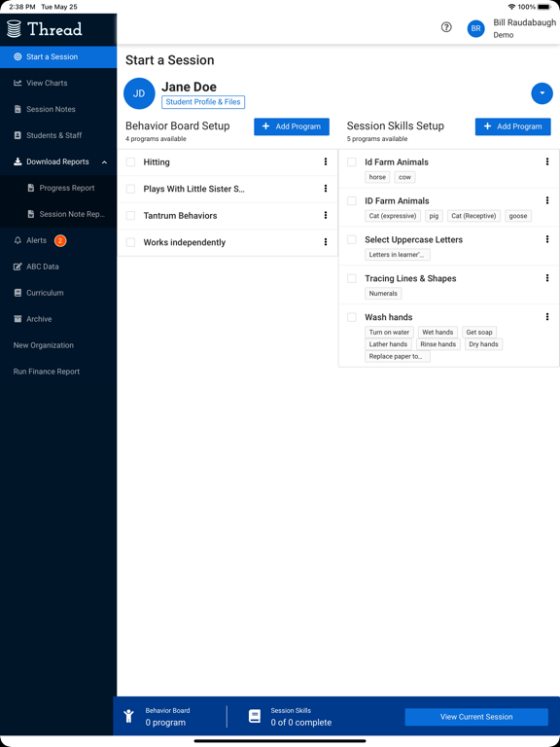The height and width of the screenshot is (747, 560).
Task: Select the Replace paper to... tag
Action: click(397, 356)
